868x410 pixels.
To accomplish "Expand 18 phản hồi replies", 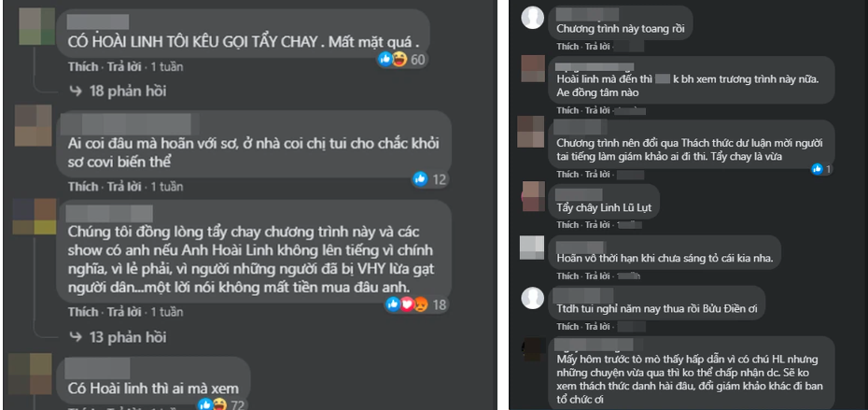I will [x=118, y=91].
